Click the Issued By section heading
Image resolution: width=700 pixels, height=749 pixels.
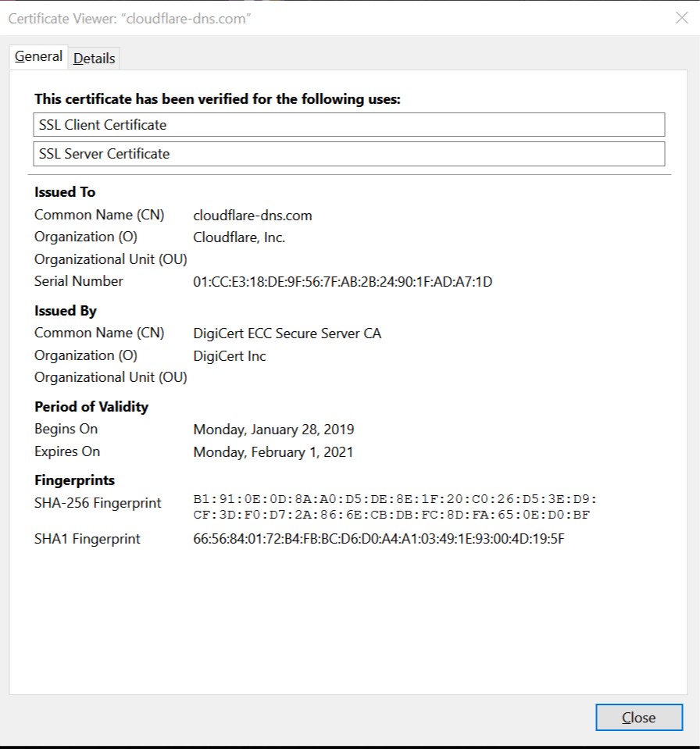(x=66, y=311)
